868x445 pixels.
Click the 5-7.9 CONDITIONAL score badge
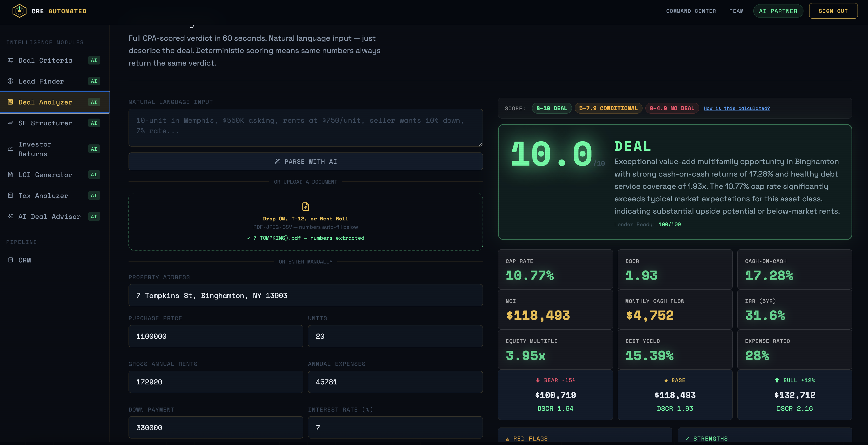[x=608, y=108]
